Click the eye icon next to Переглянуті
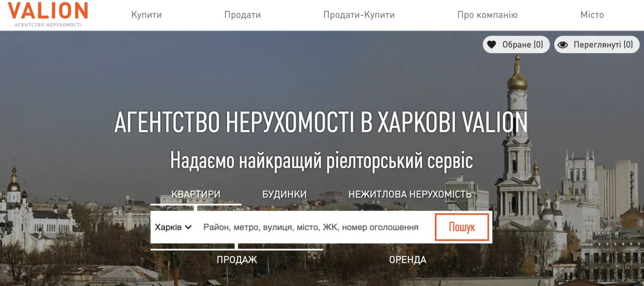The image size is (644, 286). [x=562, y=45]
